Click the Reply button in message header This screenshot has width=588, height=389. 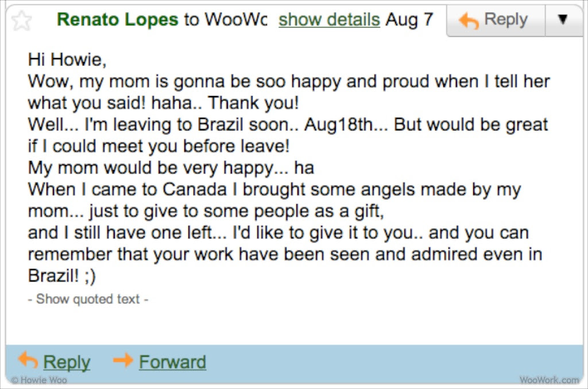click(496, 20)
